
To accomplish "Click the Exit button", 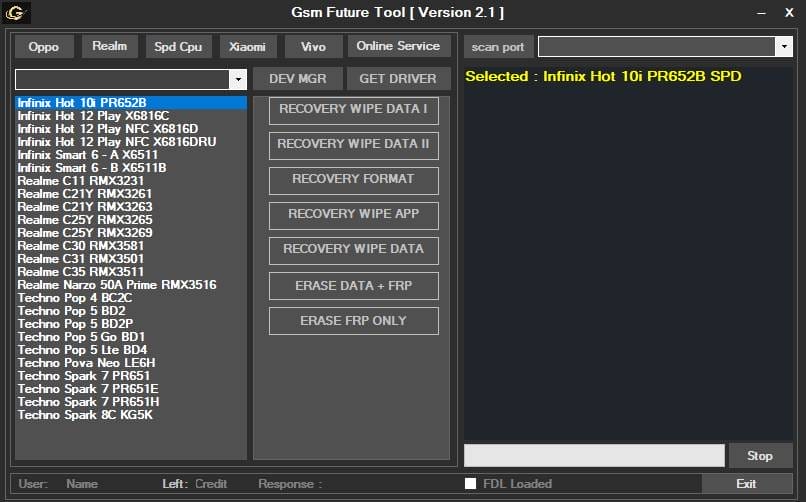I will pyautogui.click(x=746, y=484).
